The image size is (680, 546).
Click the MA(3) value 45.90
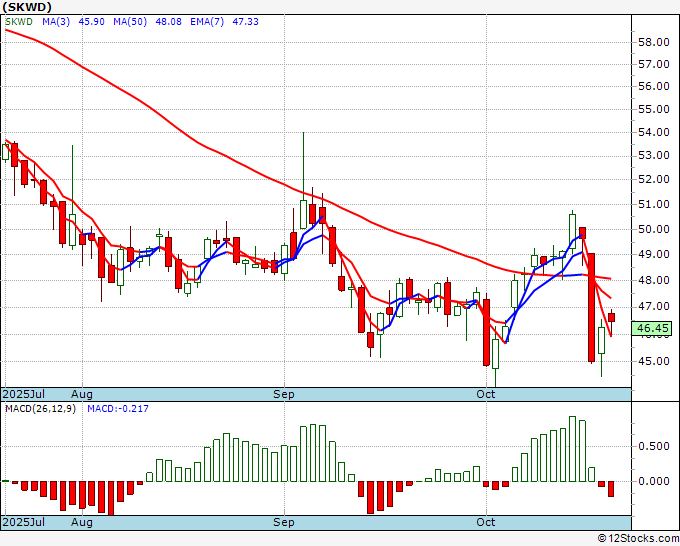point(92,22)
